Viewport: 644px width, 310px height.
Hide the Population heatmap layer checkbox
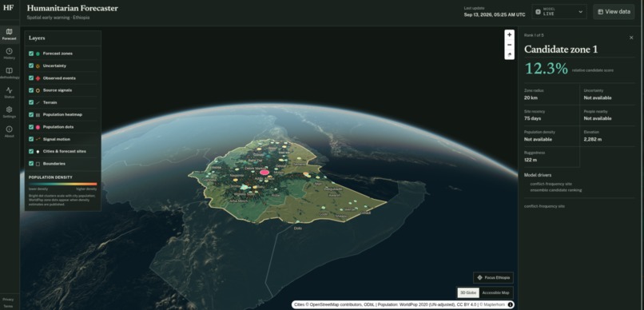click(31, 114)
